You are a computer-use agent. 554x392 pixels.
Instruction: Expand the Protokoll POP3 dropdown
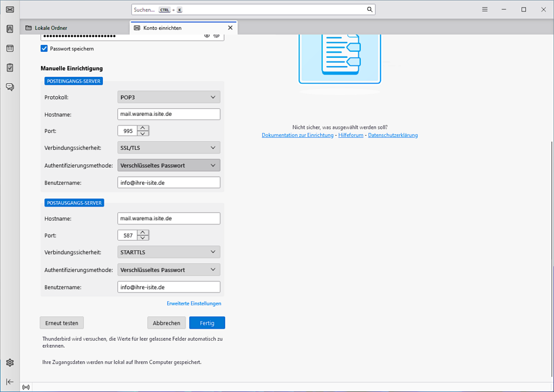[169, 97]
